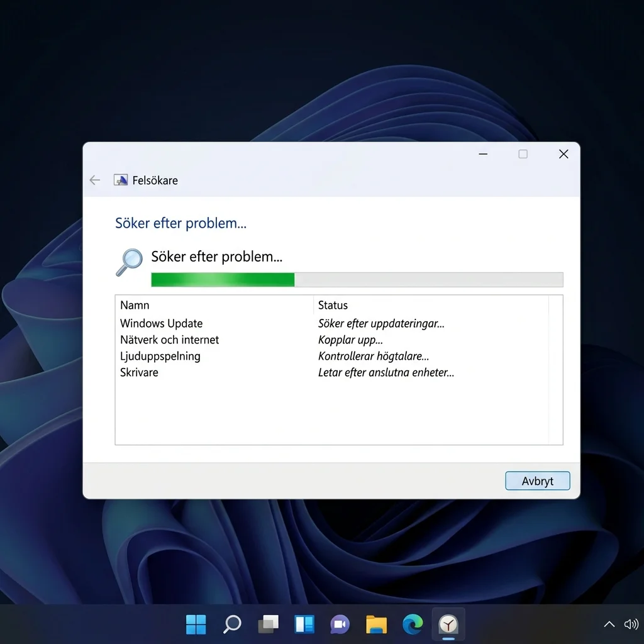Click the status 'Söker efter uppdateringar...'

click(381, 323)
